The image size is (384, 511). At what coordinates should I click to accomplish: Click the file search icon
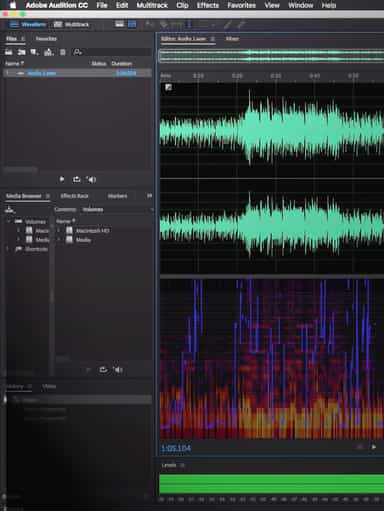coord(77,52)
